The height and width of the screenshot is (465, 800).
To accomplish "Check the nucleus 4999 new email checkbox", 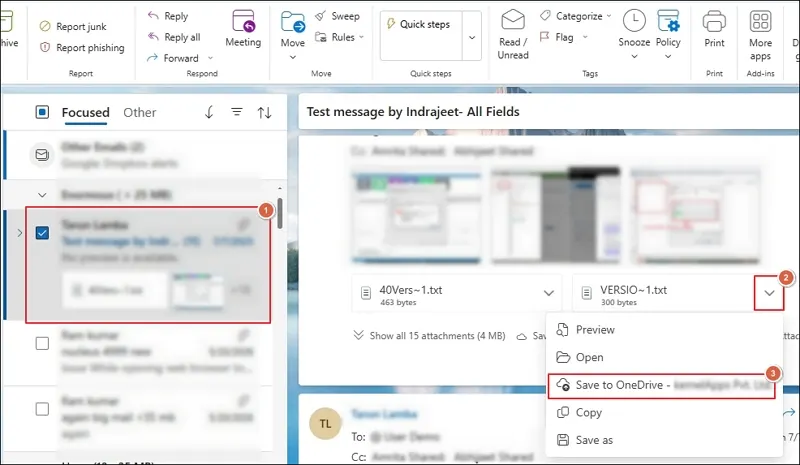I will 42,343.
